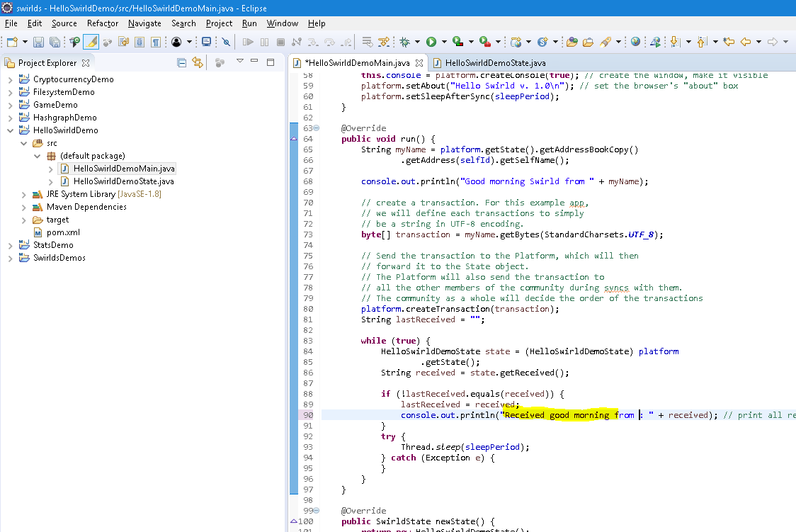
Task: Click the Debug bug icon
Action: 404,42
